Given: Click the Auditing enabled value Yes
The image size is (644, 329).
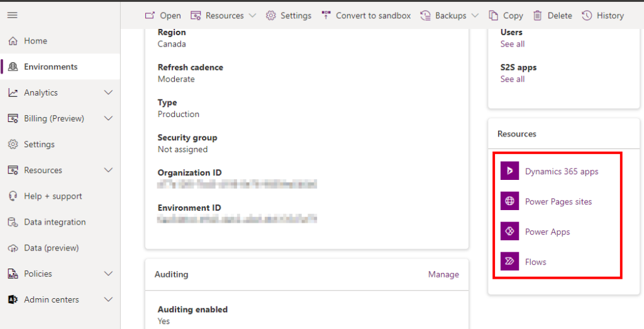Looking at the screenshot, I should [164, 321].
